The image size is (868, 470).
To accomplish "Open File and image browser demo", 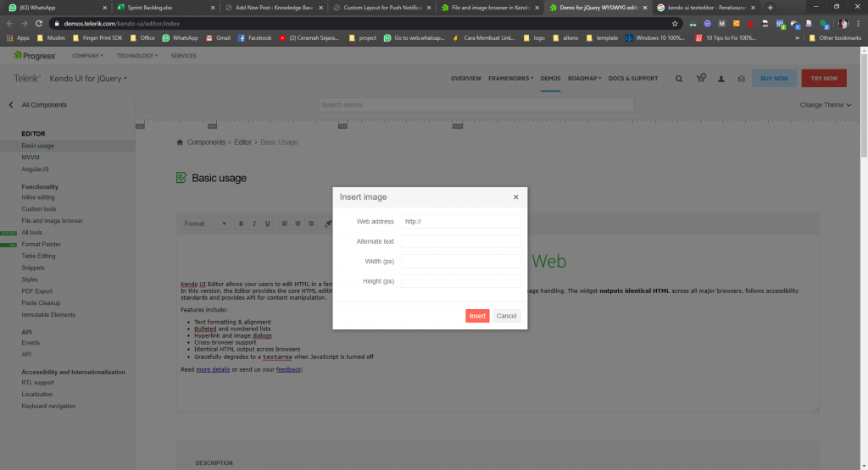I will click(53, 220).
